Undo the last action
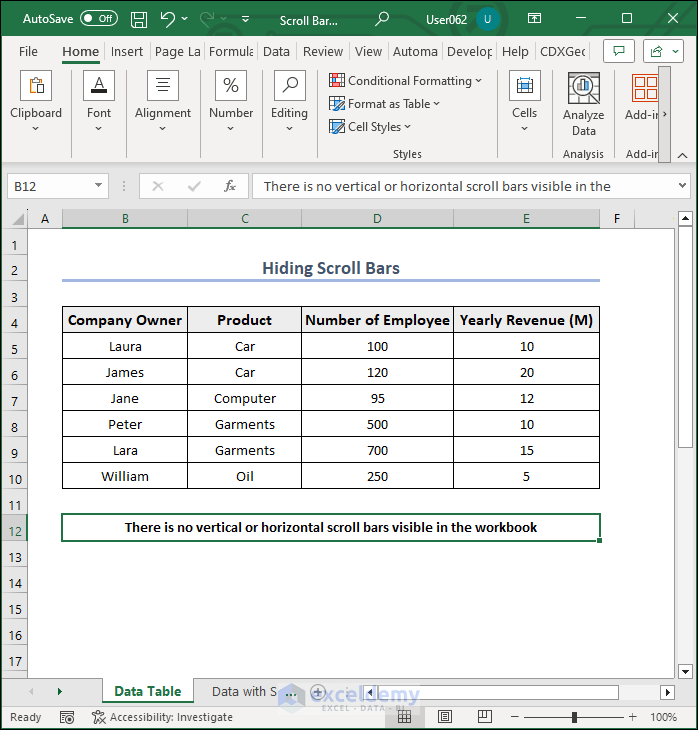The width and height of the screenshot is (698, 730). coord(167,19)
